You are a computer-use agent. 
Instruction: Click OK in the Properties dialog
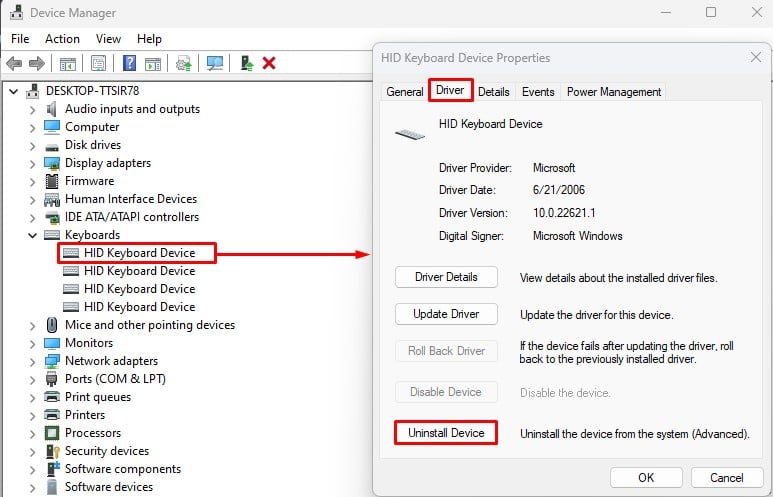(646, 478)
